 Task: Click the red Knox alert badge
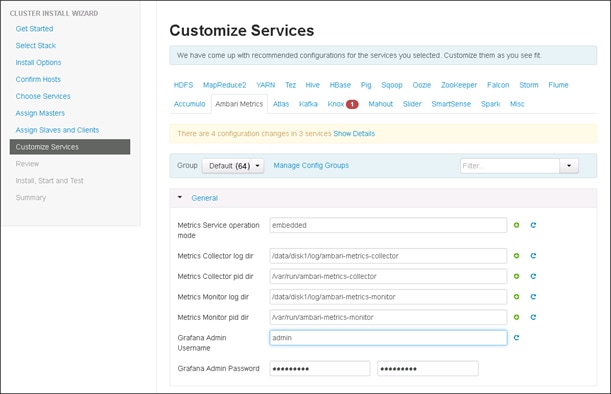pos(352,104)
